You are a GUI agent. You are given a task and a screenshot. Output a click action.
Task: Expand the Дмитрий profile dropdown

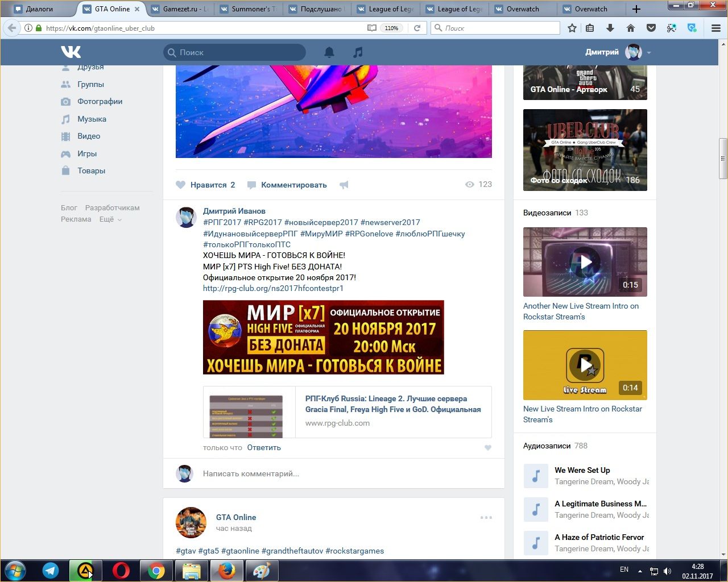(x=649, y=53)
